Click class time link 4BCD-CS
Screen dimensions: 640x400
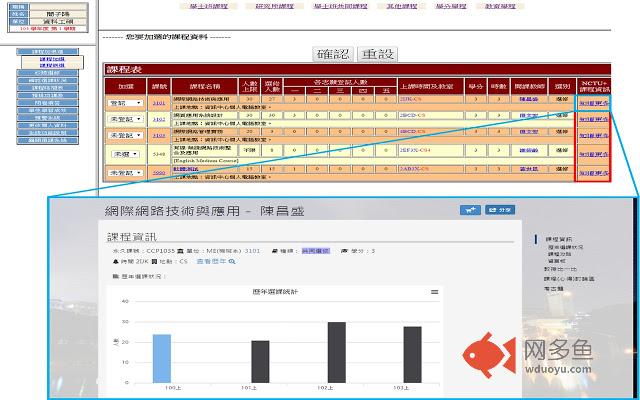click(412, 131)
